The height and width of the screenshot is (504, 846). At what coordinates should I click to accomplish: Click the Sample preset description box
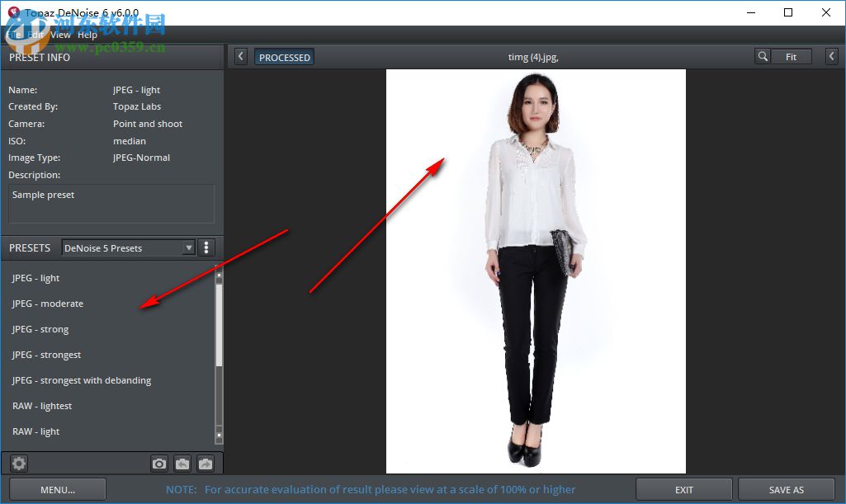coord(111,204)
